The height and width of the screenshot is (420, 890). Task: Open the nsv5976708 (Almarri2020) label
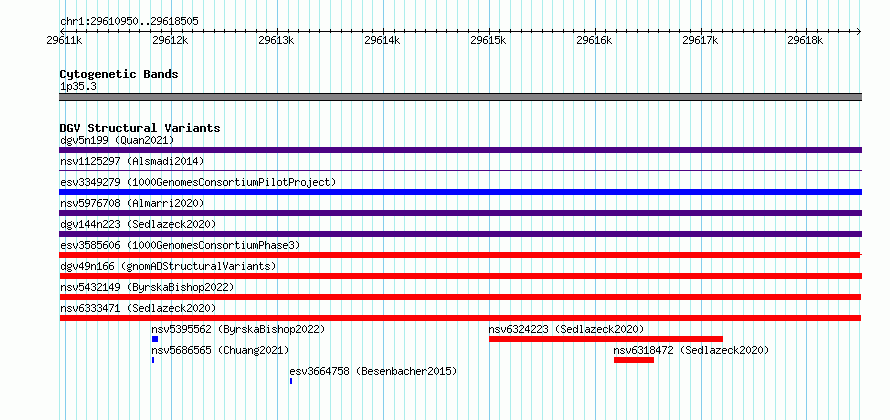pyautogui.click(x=132, y=203)
